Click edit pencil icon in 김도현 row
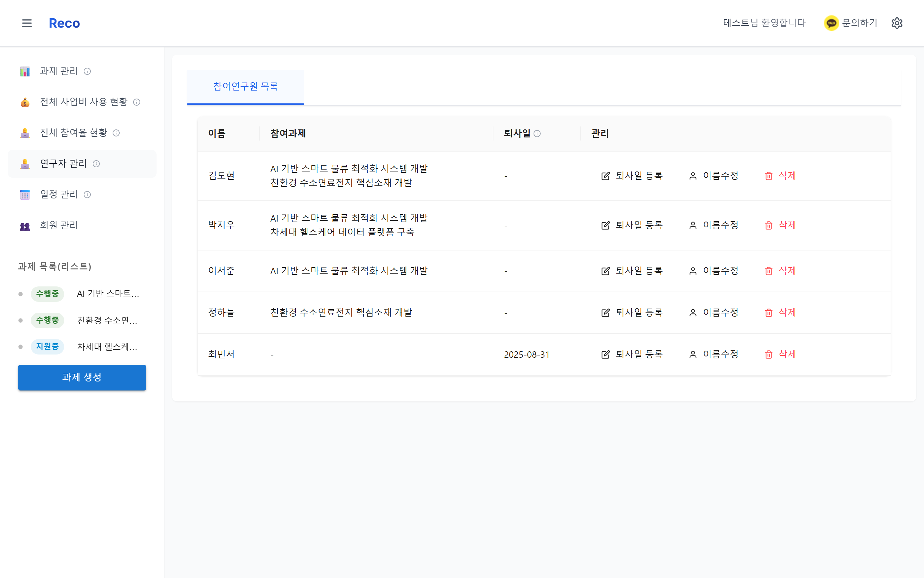 [605, 176]
